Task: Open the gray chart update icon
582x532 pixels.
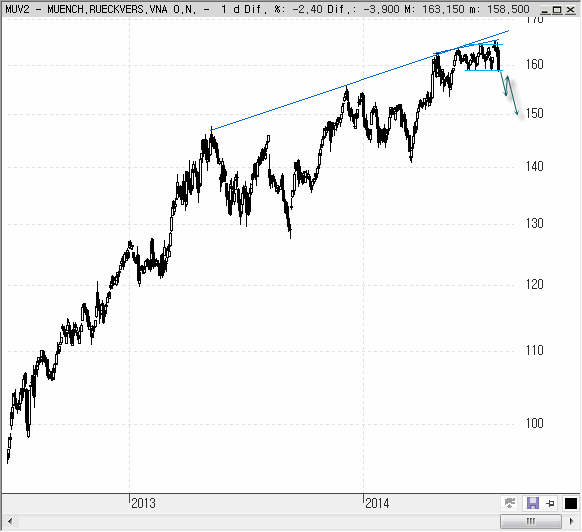Action: pos(510,503)
